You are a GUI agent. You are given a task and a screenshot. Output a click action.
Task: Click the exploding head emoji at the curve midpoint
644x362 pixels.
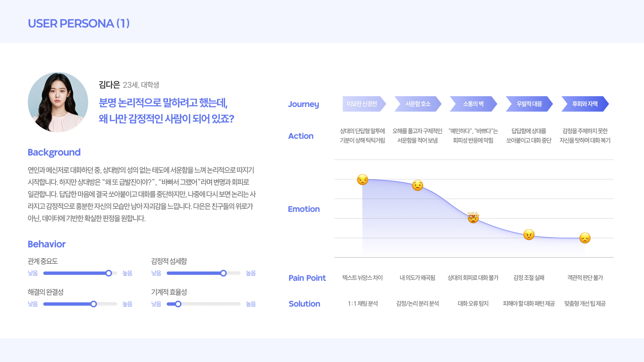point(473,218)
